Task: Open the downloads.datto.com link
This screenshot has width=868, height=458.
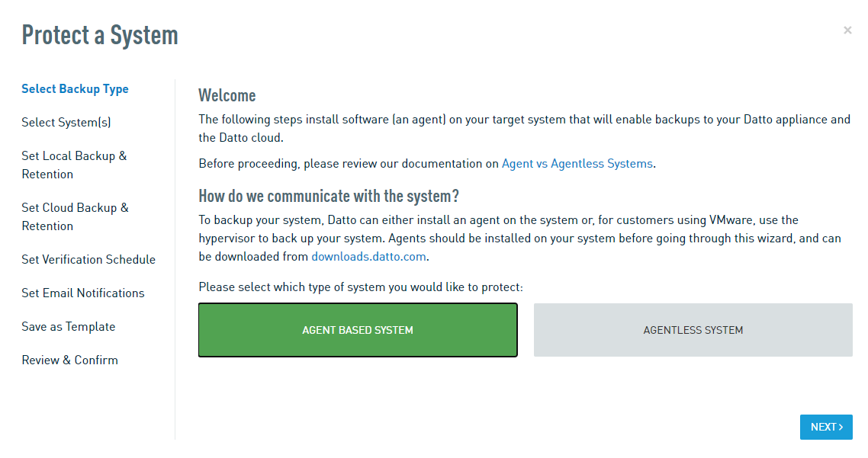Action: click(x=368, y=256)
